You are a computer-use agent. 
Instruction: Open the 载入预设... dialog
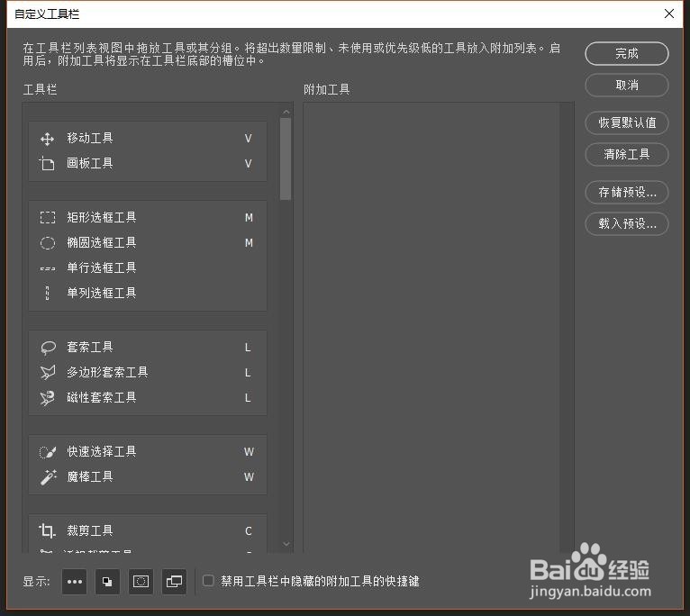627,224
